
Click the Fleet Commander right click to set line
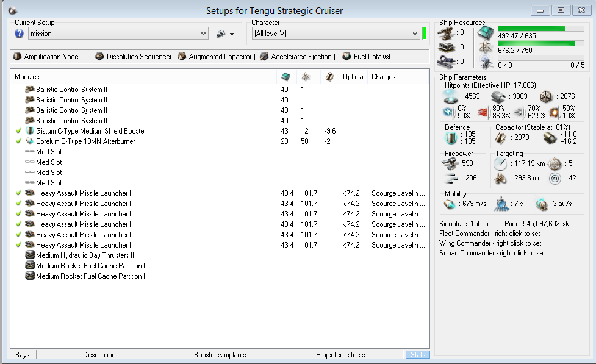point(490,234)
